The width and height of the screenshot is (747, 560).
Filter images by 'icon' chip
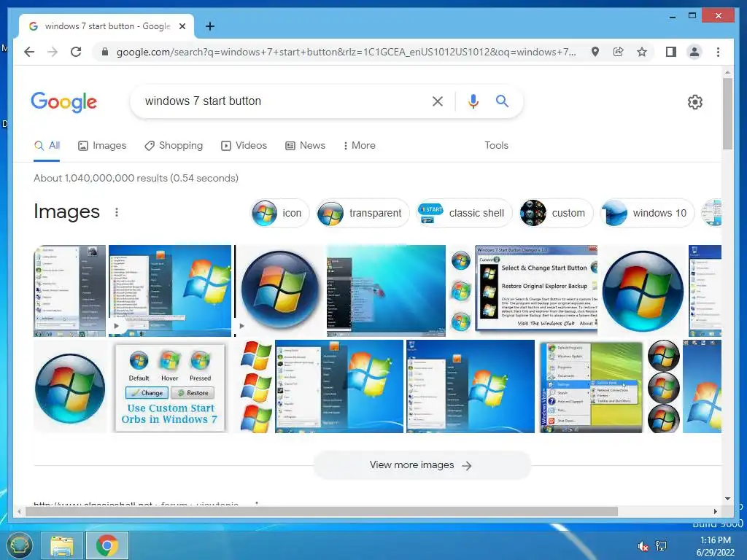click(x=279, y=213)
